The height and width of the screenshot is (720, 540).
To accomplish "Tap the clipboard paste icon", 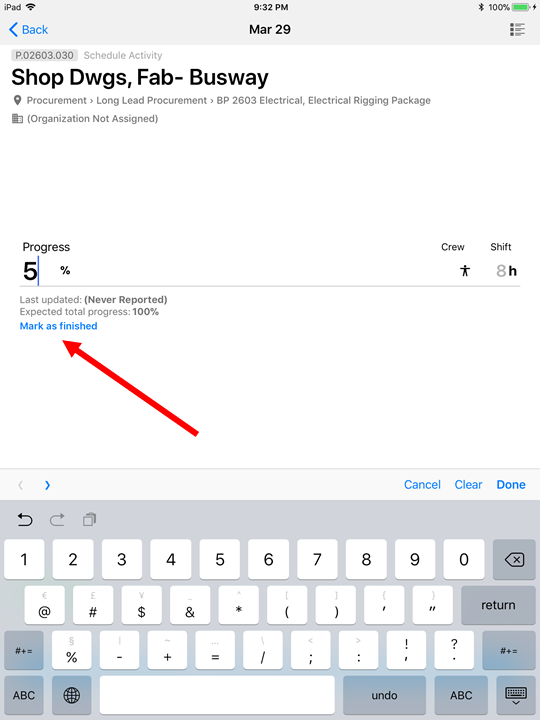I will tap(89, 519).
